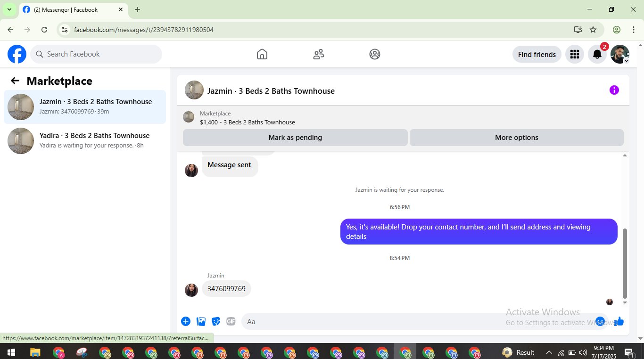Click the Facebook logo
Screen dimensions: 644x359
click(x=17, y=54)
